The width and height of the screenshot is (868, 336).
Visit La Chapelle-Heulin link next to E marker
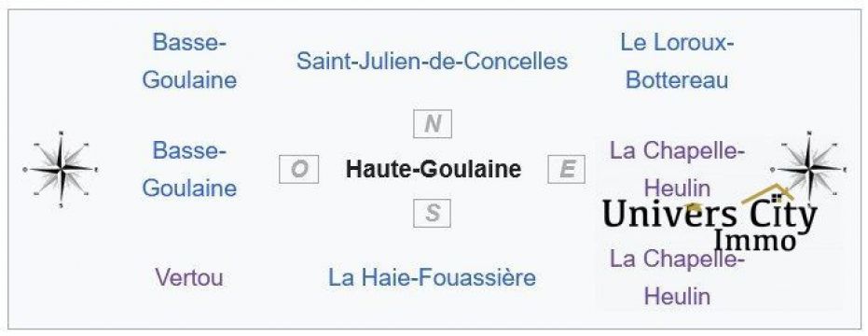tap(677, 169)
